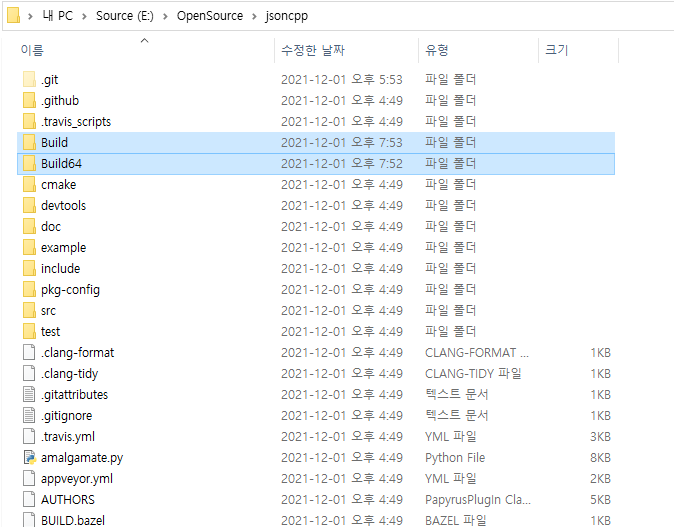This screenshot has height=527, width=674.
Task: Click the .gitignore text document icon
Action: (x=29, y=416)
